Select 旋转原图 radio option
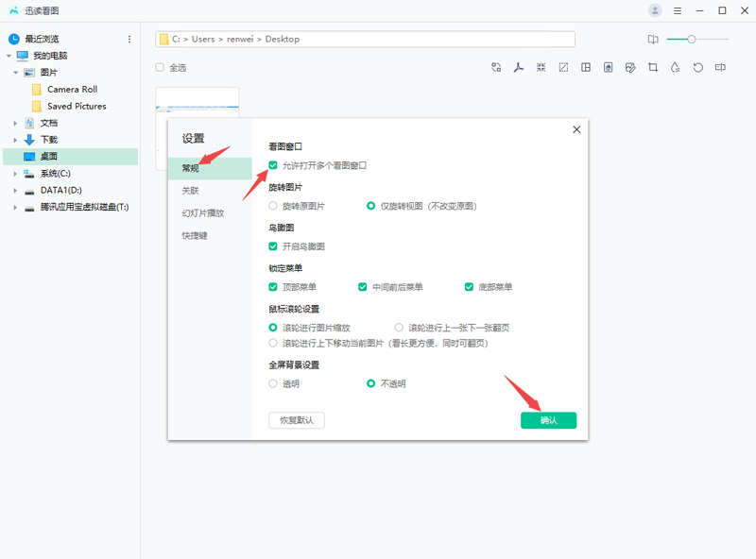Screen dimensions: 756x559 tap(273, 206)
